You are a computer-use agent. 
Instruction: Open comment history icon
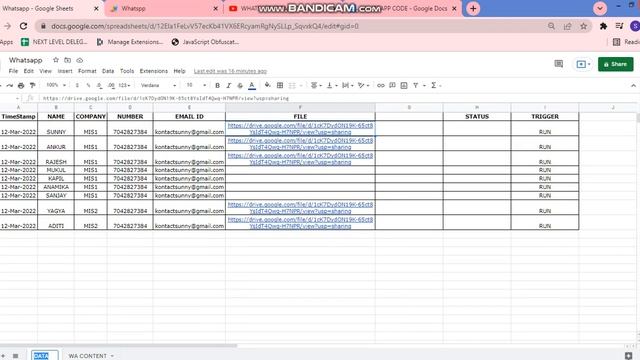[558, 64]
